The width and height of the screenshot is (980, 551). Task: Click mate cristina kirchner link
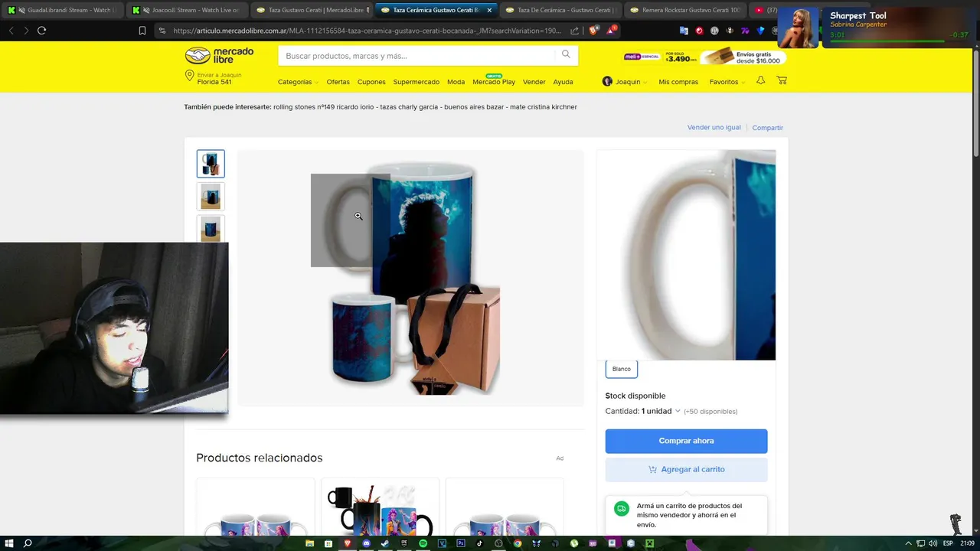(x=544, y=107)
